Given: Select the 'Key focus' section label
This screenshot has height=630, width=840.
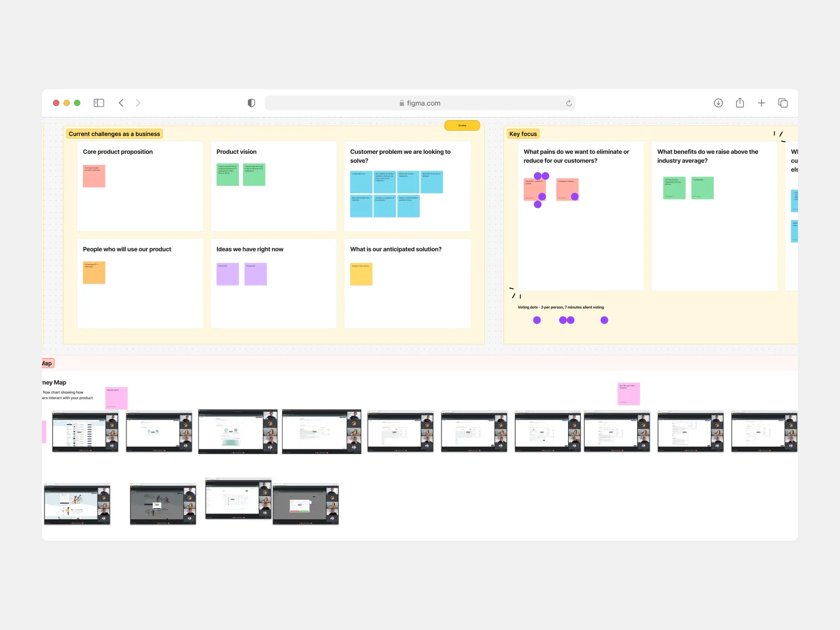Looking at the screenshot, I should click(523, 134).
